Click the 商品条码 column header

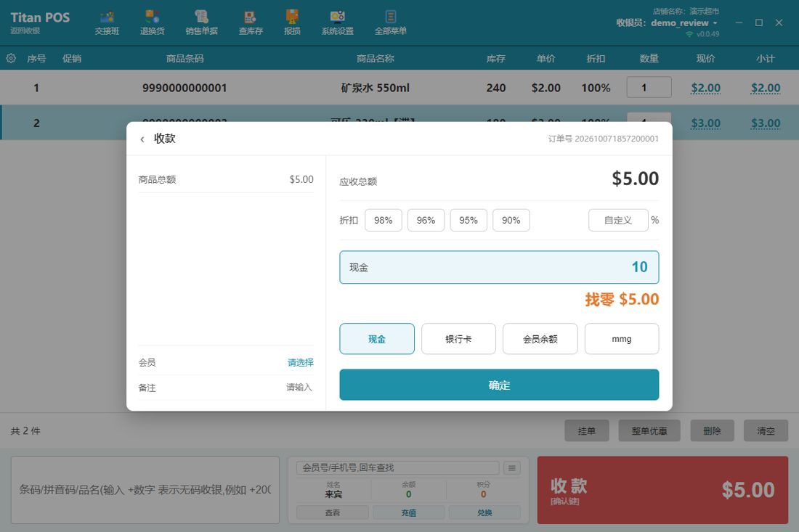[184, 59]
